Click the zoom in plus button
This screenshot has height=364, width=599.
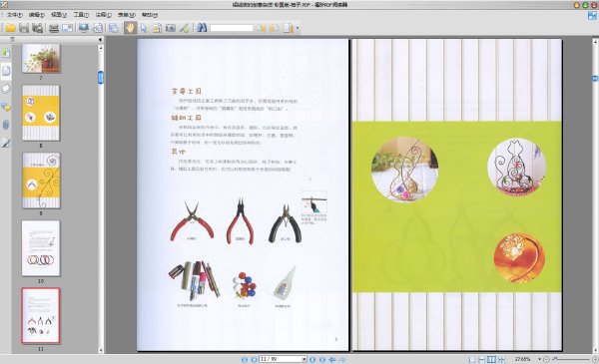coord(595,359)
